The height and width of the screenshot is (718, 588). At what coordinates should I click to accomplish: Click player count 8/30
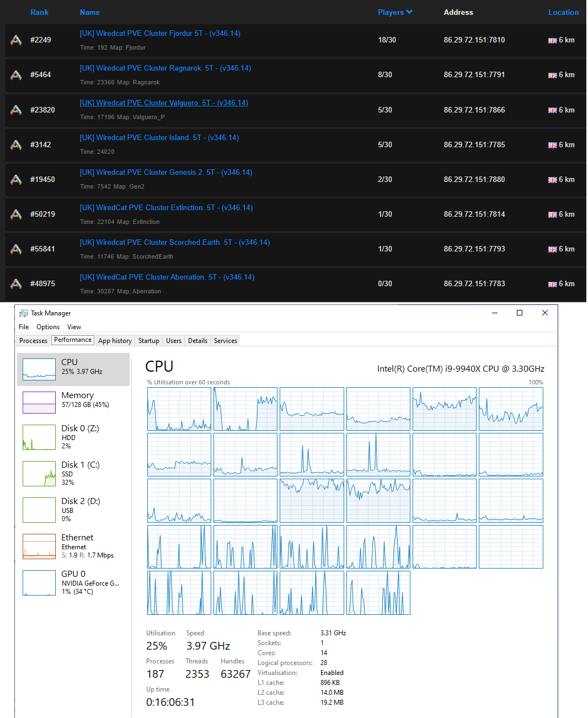click(x=385, y=75)
